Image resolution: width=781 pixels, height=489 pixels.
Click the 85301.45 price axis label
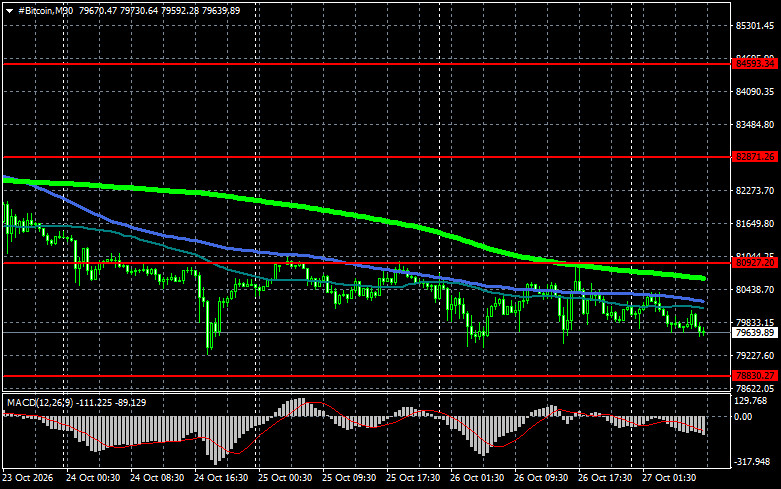[x=755, y=25]
